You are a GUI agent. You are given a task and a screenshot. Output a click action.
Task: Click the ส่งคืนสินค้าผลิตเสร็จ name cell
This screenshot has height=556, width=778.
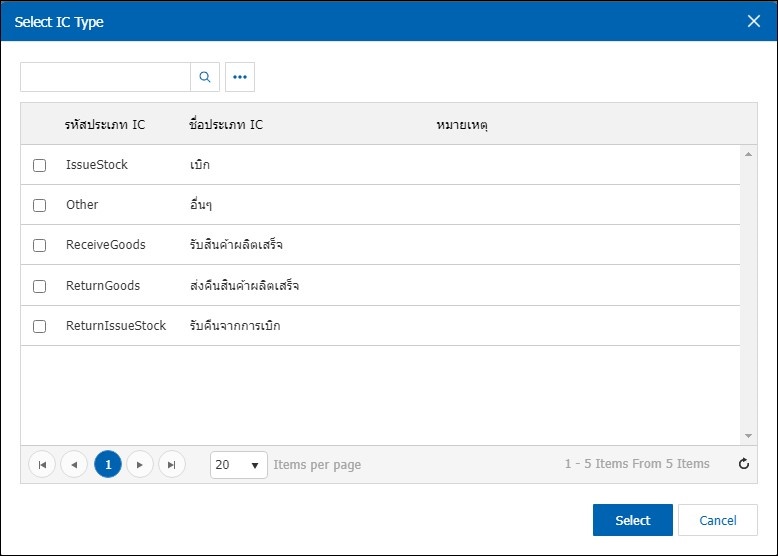[245, 285]
